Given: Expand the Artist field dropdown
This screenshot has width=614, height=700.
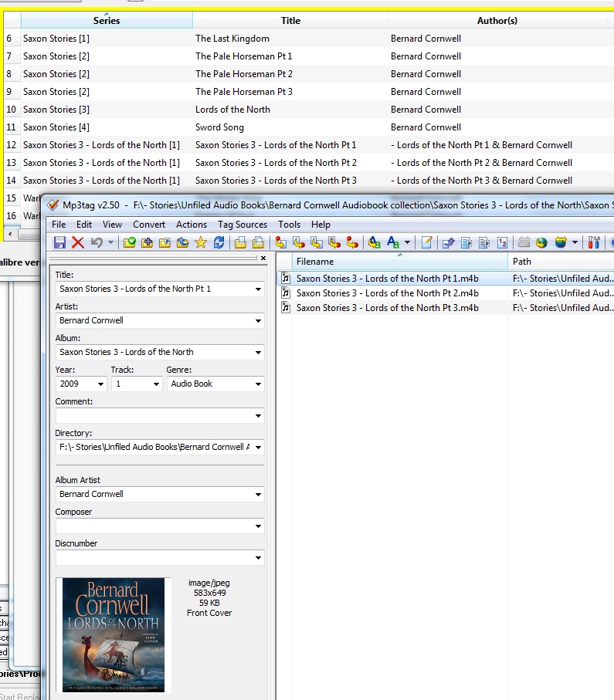Looking at the screenshot, I should pos(258,321).
